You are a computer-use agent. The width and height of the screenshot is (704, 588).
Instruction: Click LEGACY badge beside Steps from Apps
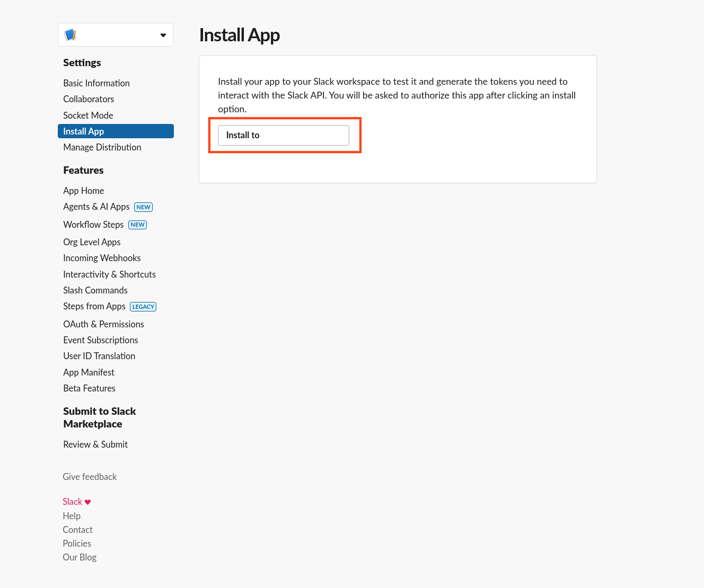pos(143,307)
